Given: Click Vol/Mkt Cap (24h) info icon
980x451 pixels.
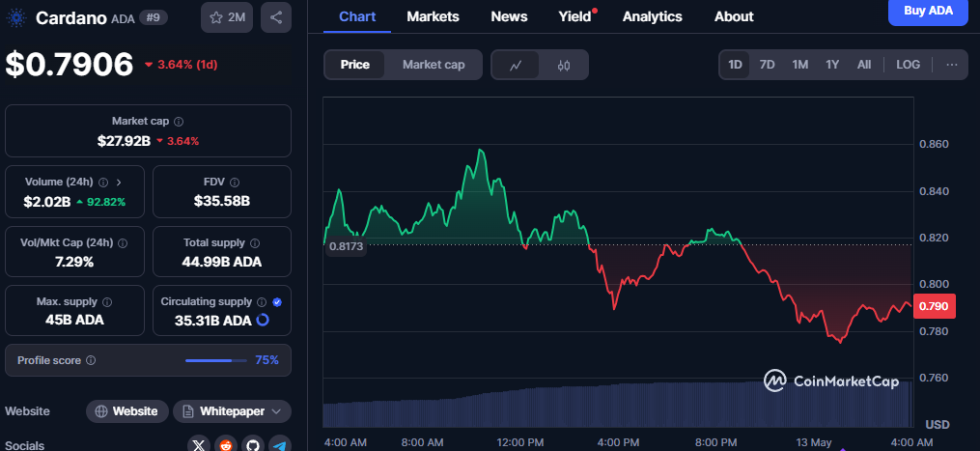Looking at the screenshot, I should pos(124,242).
